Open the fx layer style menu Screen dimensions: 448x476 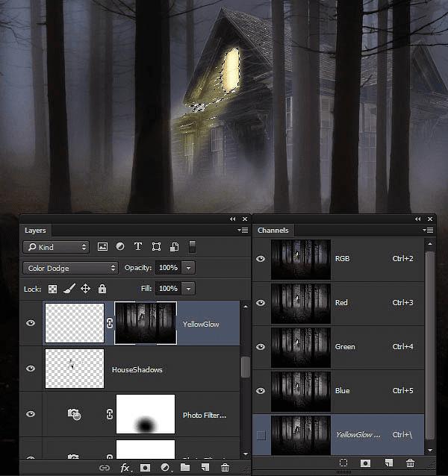point(125,468)
